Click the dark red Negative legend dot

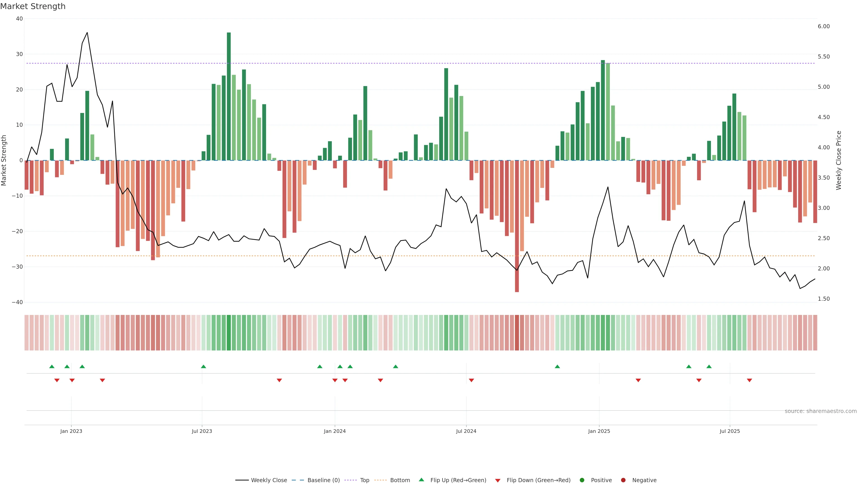pos(623,480)
